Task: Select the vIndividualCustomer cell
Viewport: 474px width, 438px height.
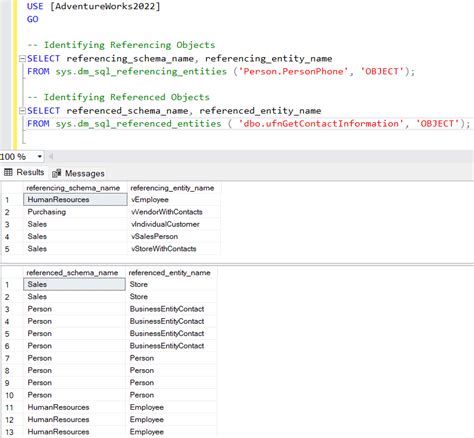Action: click(174, 224)
